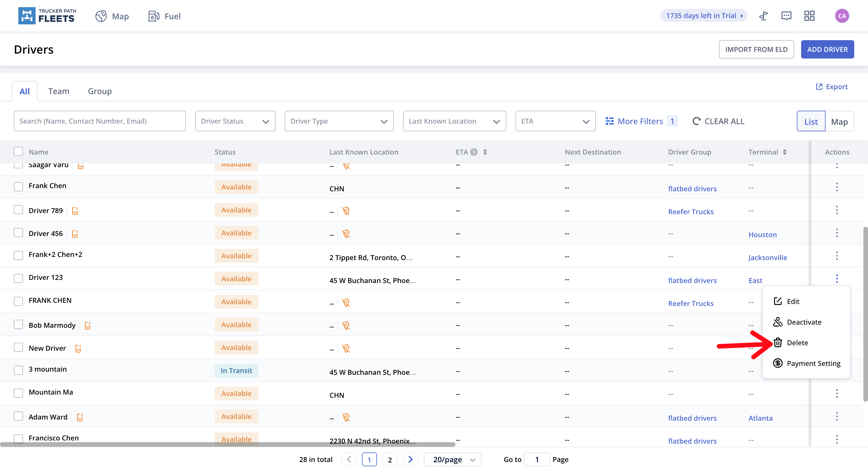868x472 pixels.
Task: Toggle the select-all header checkbox
Action: [18, 151]
